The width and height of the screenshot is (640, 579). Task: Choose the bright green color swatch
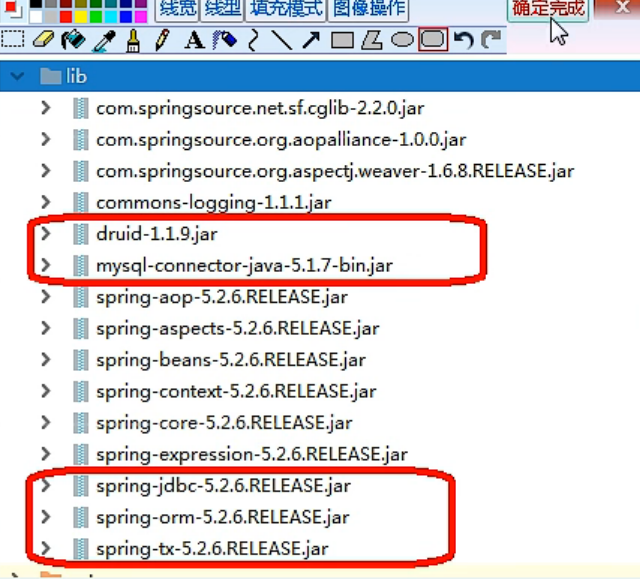click(x=96, y=17)
